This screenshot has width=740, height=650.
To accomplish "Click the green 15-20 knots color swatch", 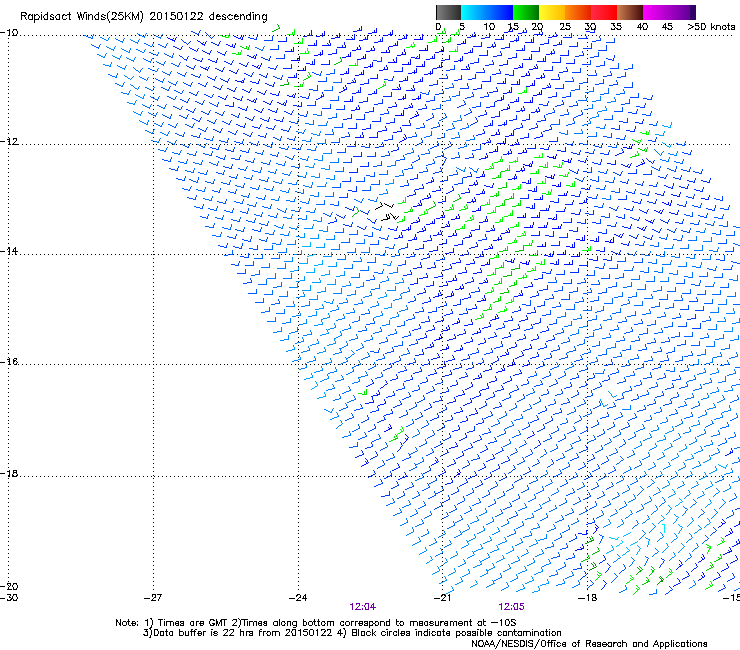I will (526, 12).
